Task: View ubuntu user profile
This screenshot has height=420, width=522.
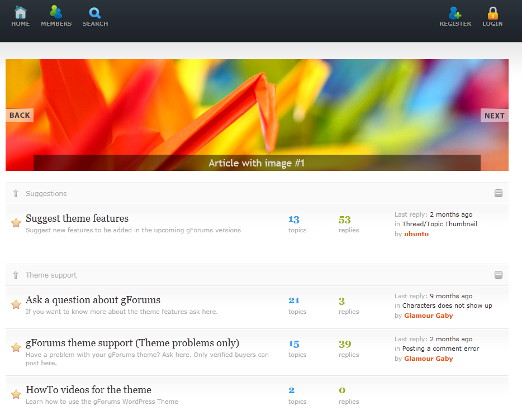Action: pyautogui.click(x=416, y=234)
